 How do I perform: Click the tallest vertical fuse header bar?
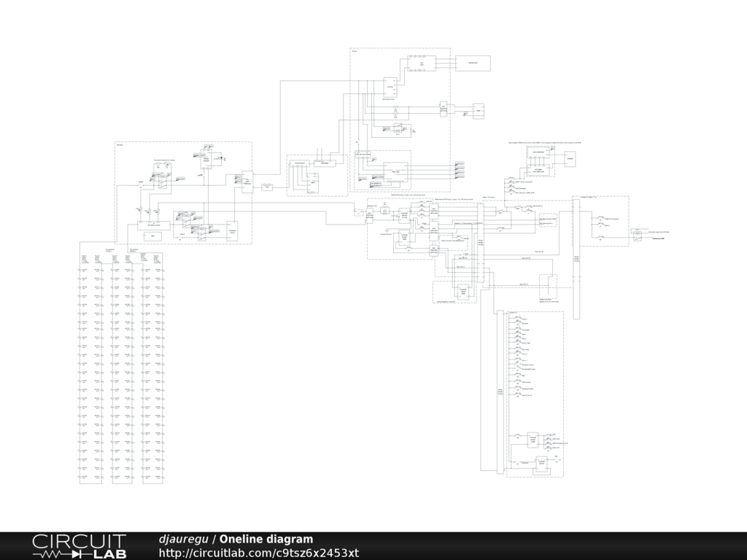[576, 259]
